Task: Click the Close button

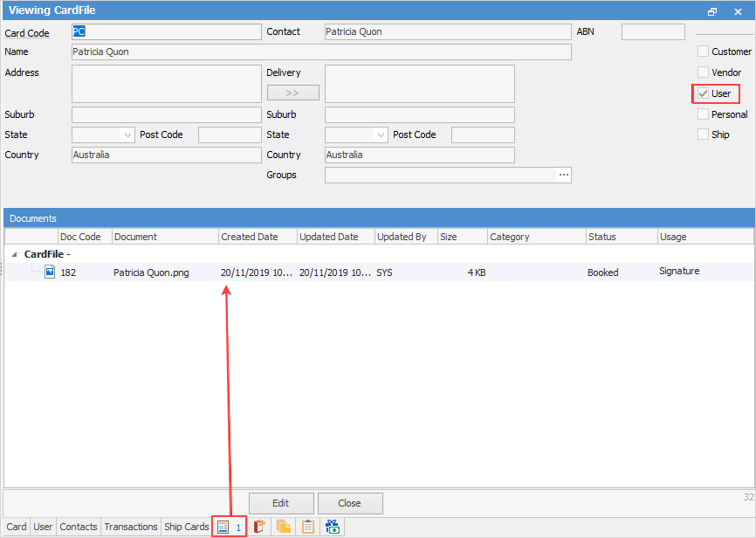Action: click(350, 503)
